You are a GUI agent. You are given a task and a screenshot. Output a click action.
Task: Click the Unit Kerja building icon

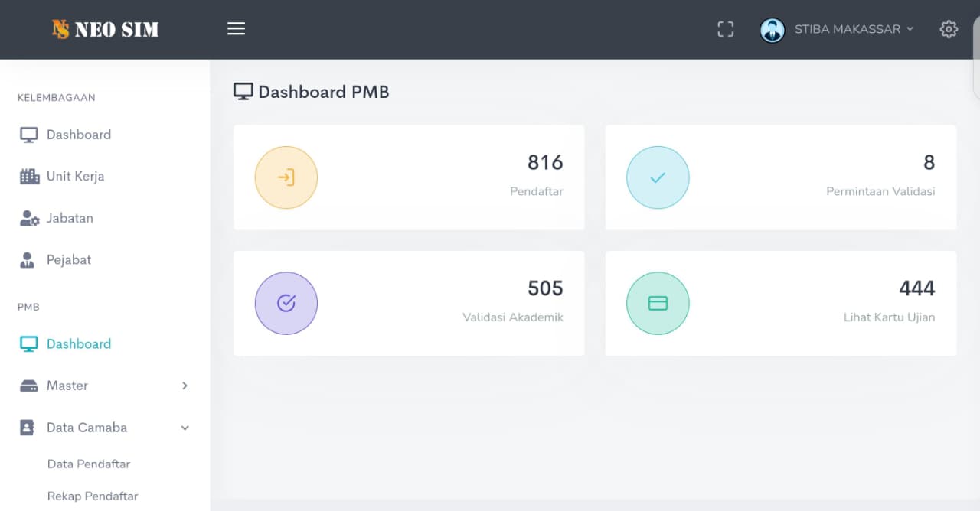(29, 177)
